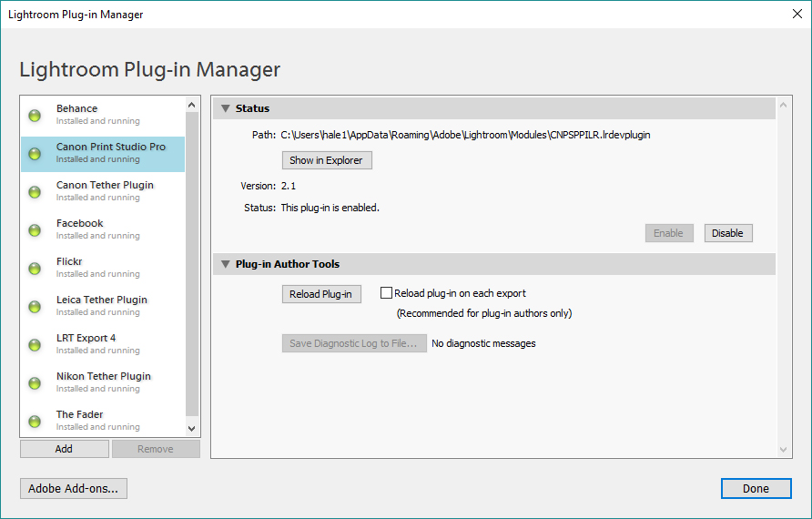Click the Nikon Tether Plugin green icon
Screen dimensions: 812x519
coord(35,383)
